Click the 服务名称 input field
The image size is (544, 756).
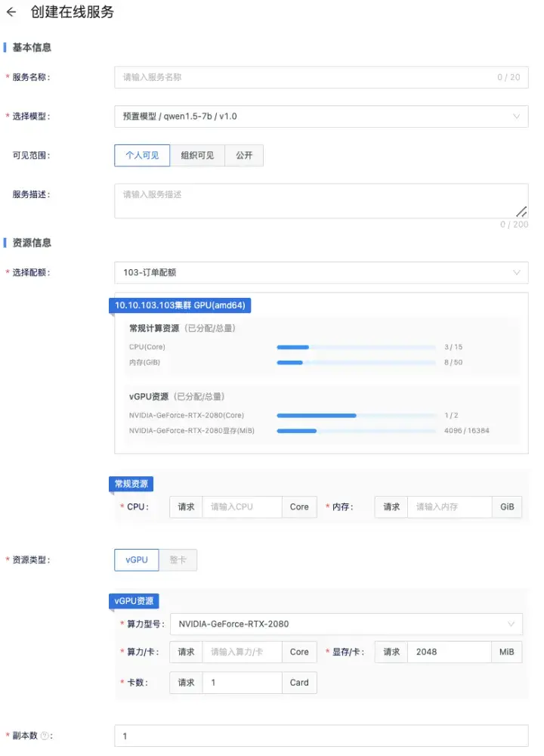coord(306,77)
